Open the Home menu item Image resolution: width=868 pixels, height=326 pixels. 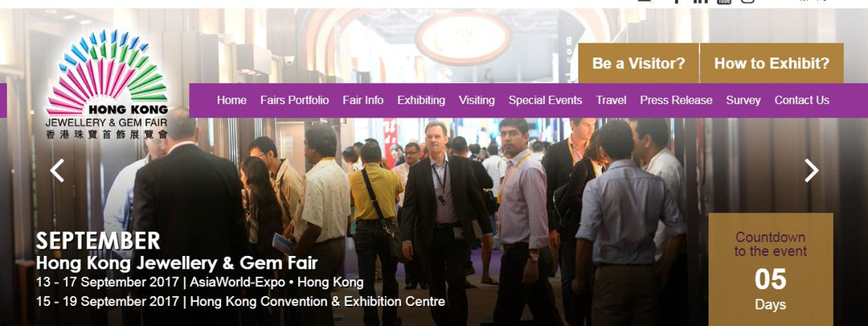pyautogui.click(x=231, y=101)
